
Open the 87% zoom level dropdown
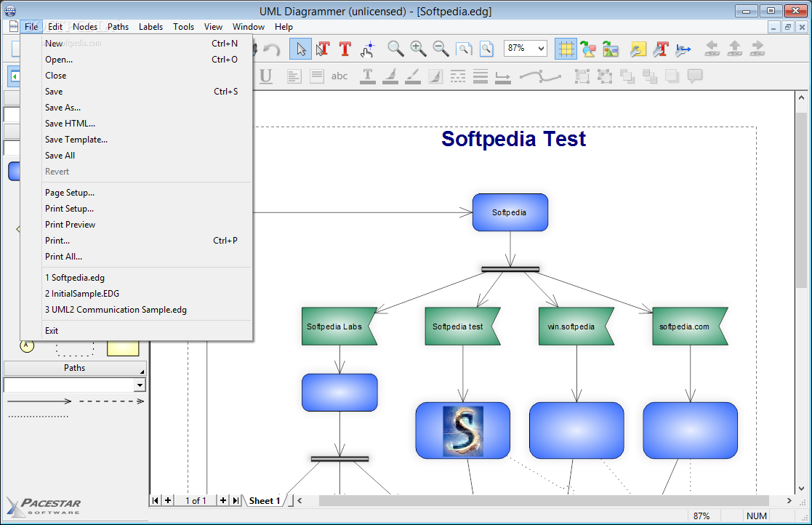point(541,49)
